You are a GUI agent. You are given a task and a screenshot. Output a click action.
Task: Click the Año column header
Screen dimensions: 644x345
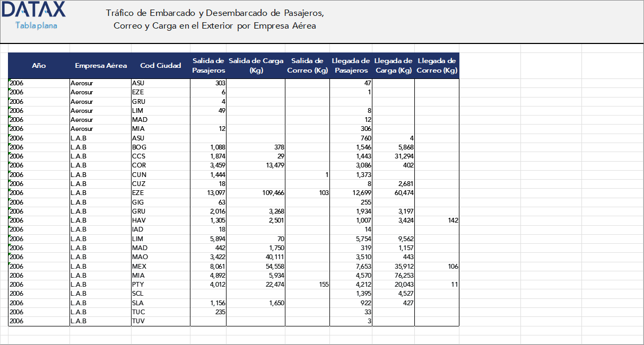[38, 65]
